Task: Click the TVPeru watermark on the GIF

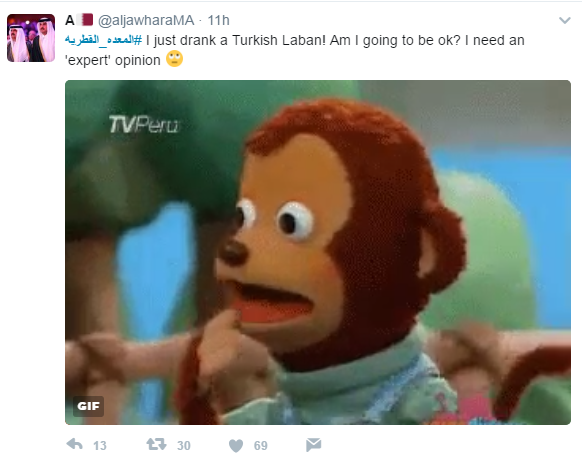Action: pos(144,124)
